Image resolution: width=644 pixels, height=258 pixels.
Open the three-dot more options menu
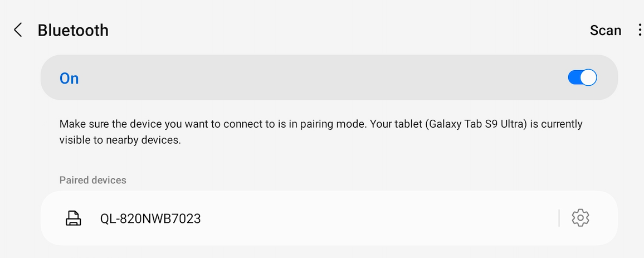(x=640, y=30)
